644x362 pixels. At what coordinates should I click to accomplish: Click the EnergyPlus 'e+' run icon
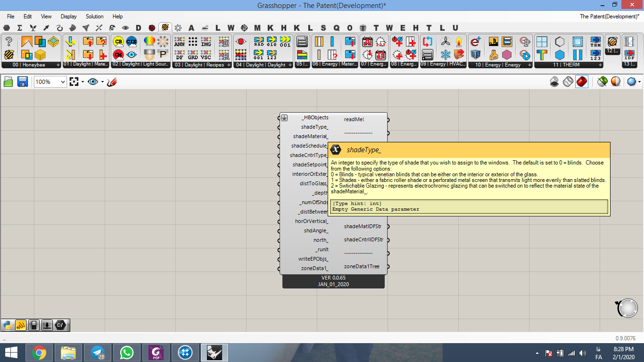coord(476,41)
